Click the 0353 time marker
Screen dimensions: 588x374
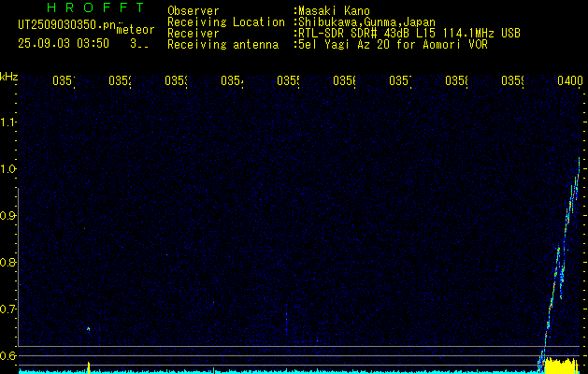pos(176,80)
